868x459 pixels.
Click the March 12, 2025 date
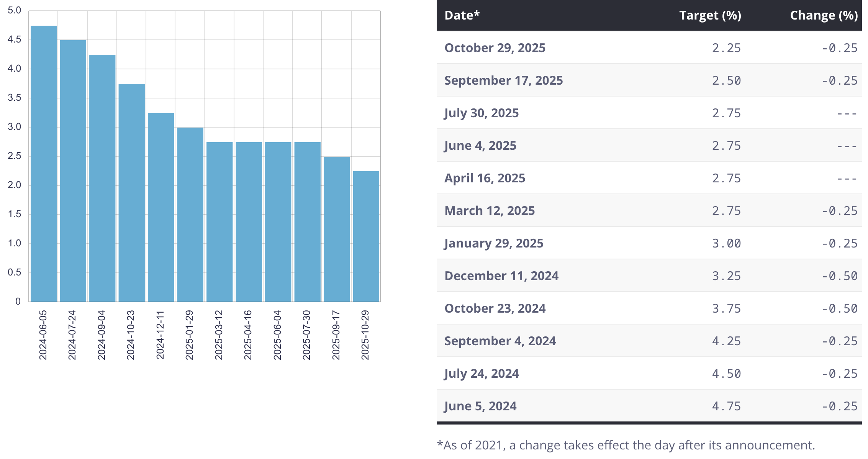[490, 211]
